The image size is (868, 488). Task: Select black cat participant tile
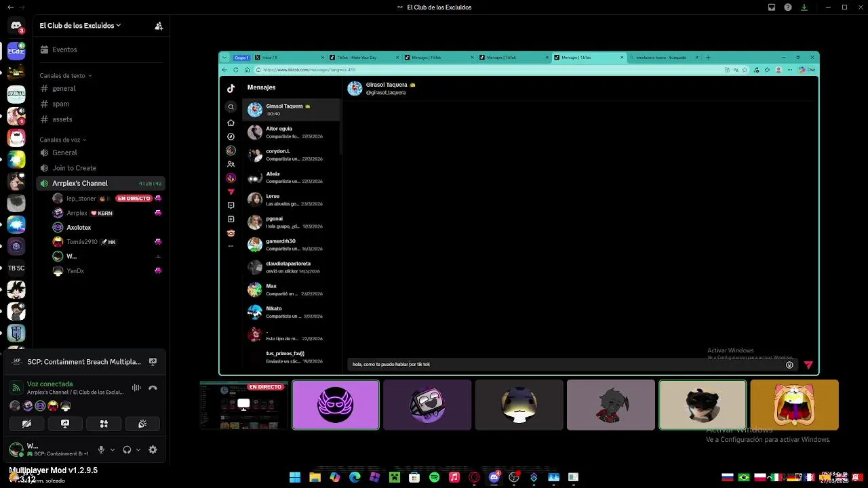[703, 405]
